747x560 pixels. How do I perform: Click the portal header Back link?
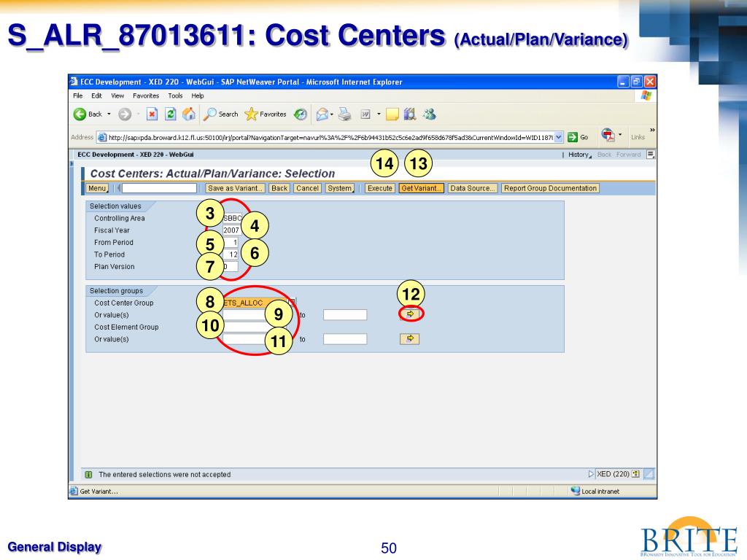[604, 155]
